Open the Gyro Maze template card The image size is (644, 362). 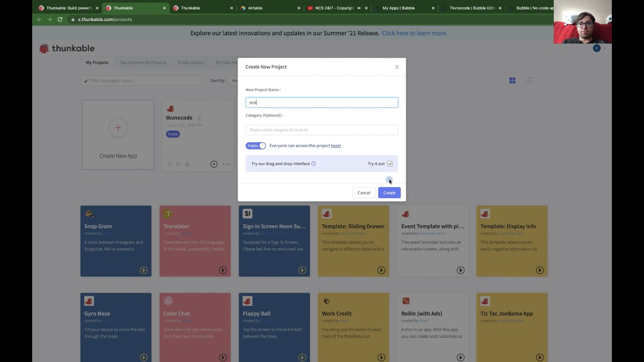(116, 327)
